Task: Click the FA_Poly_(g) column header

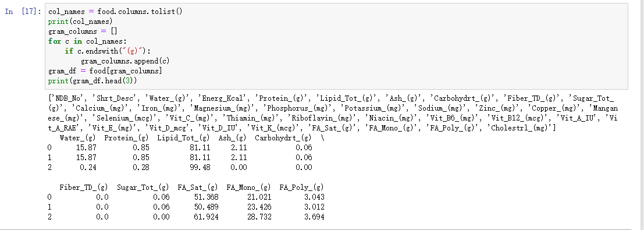Action: 301,187
